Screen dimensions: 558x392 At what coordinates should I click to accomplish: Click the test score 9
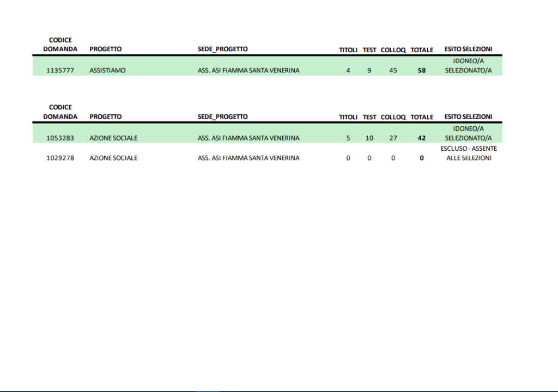click(x=369, y=70)
